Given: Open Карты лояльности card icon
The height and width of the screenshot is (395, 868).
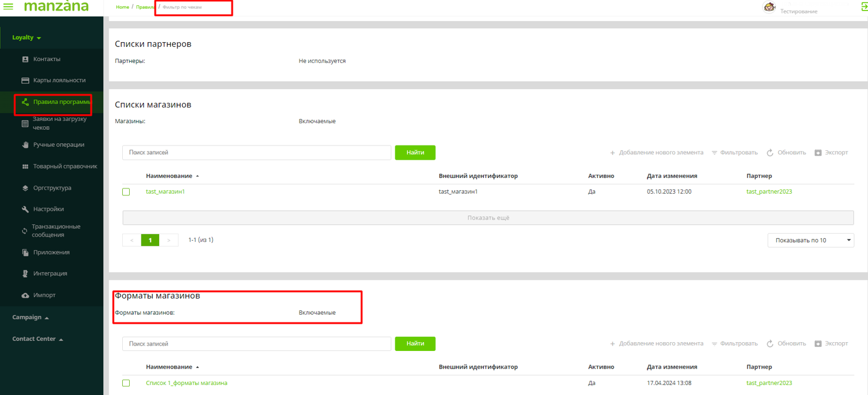Looking at the screenshot, I should (25, 80).
